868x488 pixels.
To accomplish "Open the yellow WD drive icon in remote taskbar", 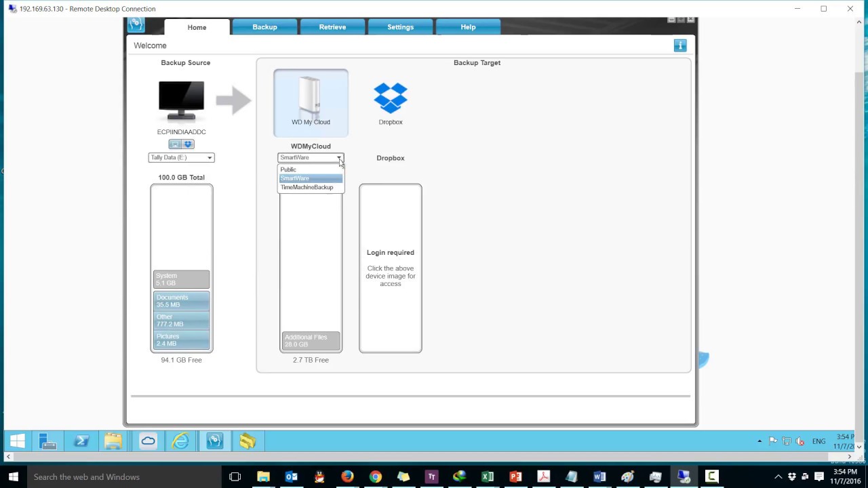I will tap(247, 441).
